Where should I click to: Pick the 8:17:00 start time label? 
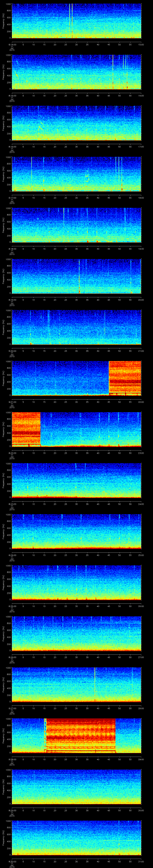pyautogui.click(x=12, y=197)
